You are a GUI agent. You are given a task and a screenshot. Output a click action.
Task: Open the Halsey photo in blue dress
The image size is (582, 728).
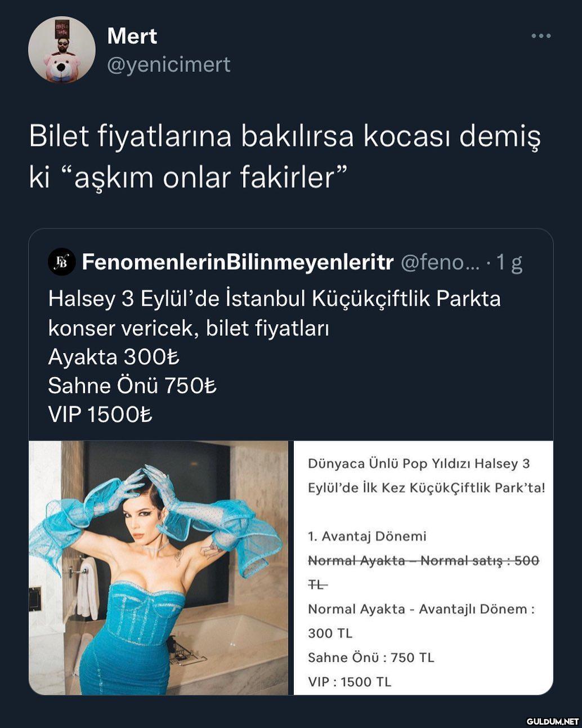159,568
